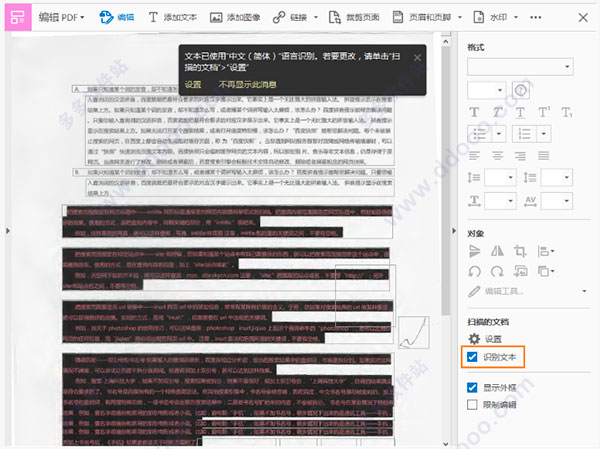Open the 编辑 PDF dropdown menu

61,17
